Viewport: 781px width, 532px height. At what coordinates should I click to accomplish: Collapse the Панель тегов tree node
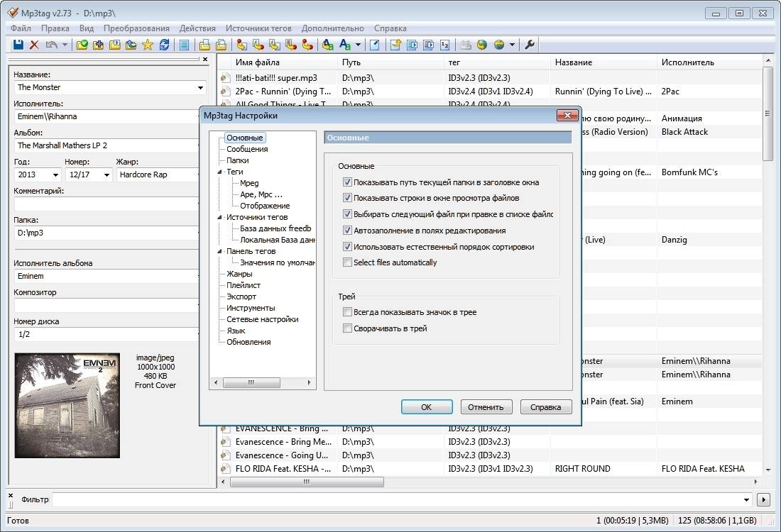(x=219, y=251)
